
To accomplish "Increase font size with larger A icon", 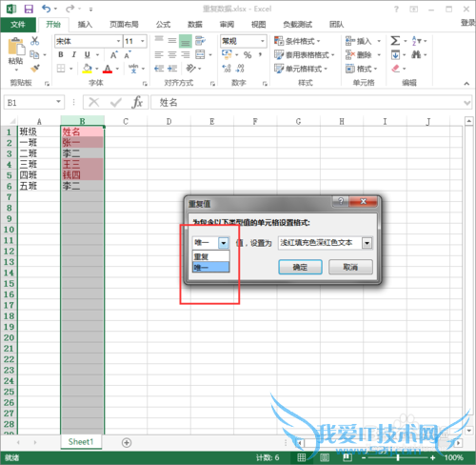I will pos(113,55).
